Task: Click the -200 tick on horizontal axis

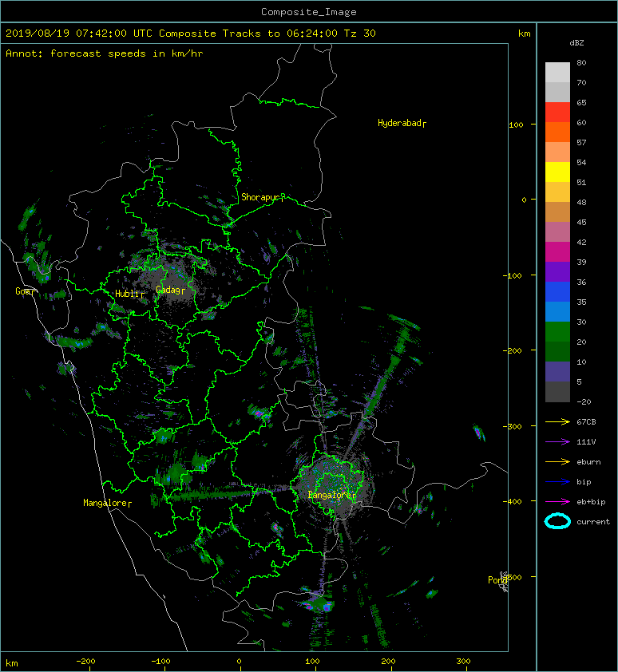Action: (x=85, y=662)
